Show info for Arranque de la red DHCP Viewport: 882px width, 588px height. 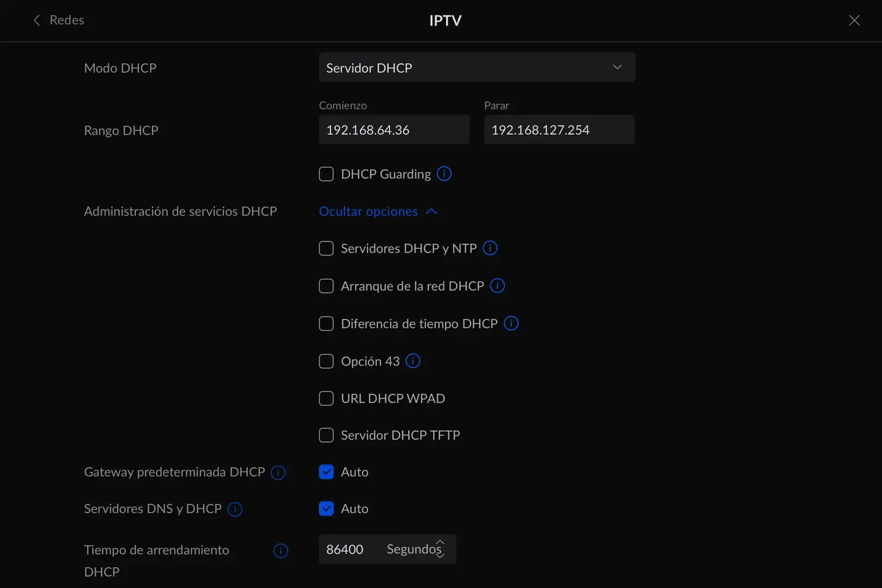point(497,285)
